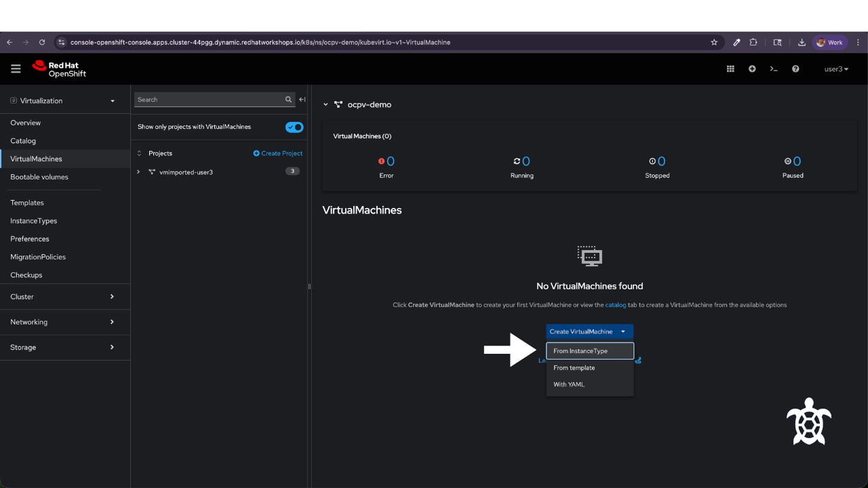The height and width of the screenshot is (488, 868).
Task: Select VirtualMachines in sidebar
Action: click(36, 159)
